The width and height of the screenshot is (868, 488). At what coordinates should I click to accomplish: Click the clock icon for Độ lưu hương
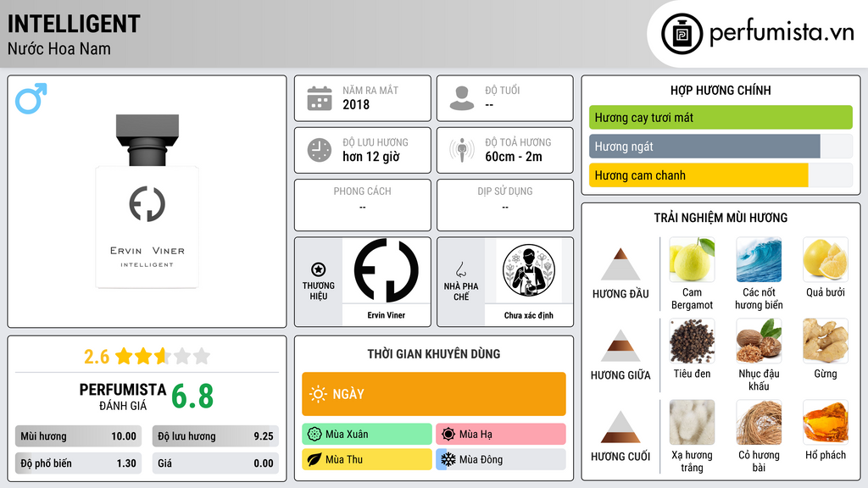[320, 150]
